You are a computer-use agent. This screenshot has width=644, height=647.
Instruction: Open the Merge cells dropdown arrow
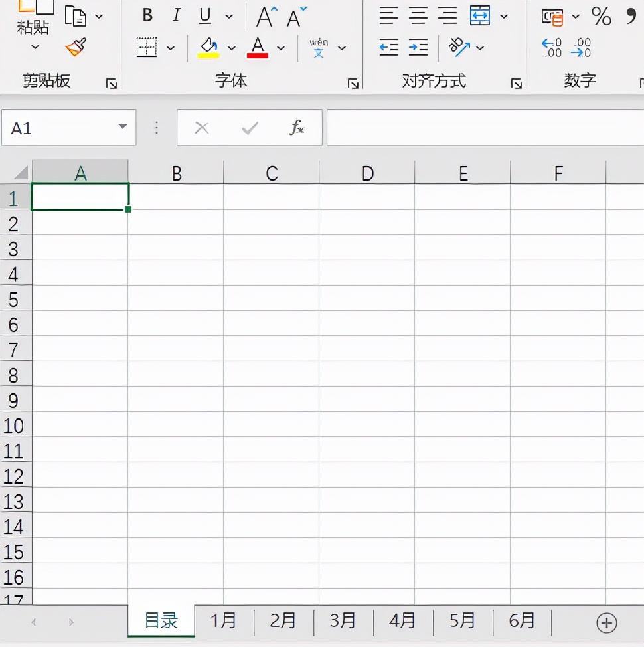(x=504, y=16)
